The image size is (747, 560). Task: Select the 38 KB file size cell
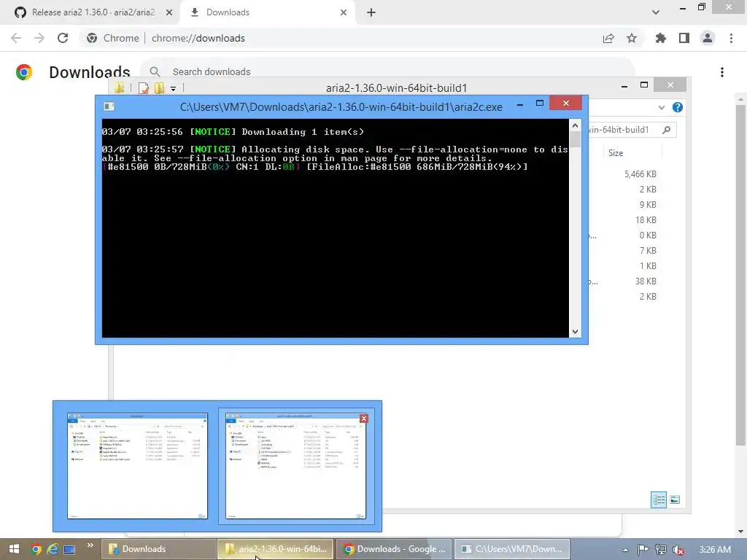click(x=646, y=281)
